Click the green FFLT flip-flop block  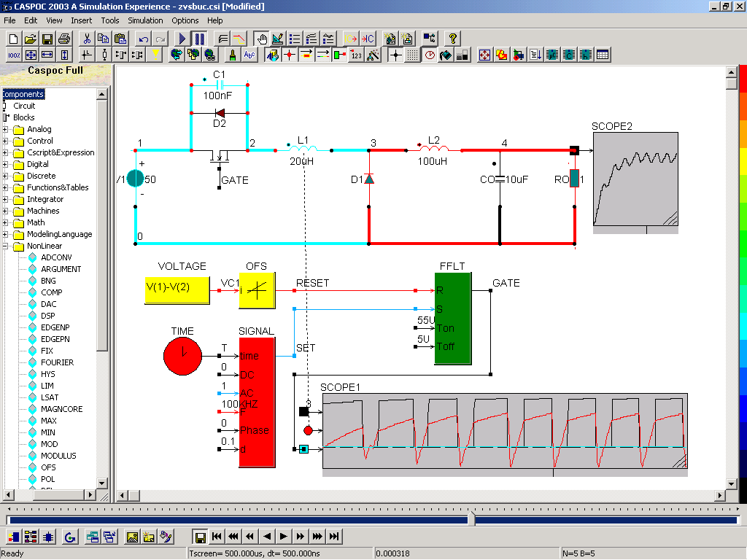pyautogui.click(x=452, y=319)
